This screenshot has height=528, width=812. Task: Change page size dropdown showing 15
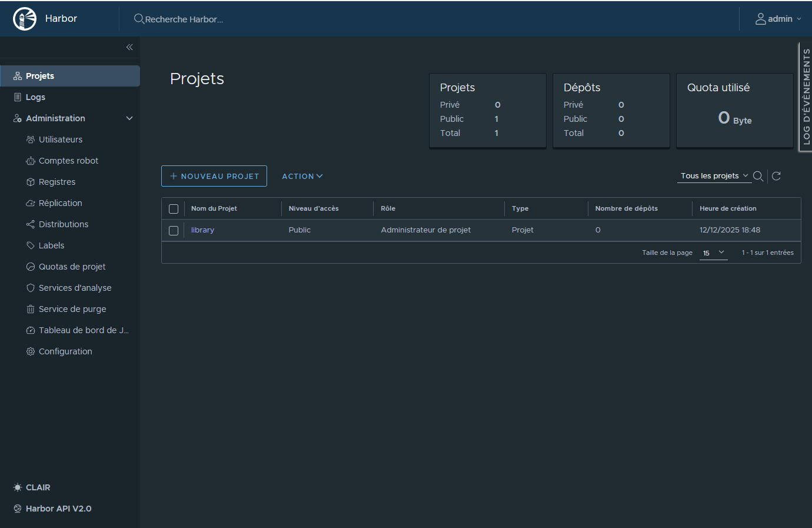coord(713,253)
